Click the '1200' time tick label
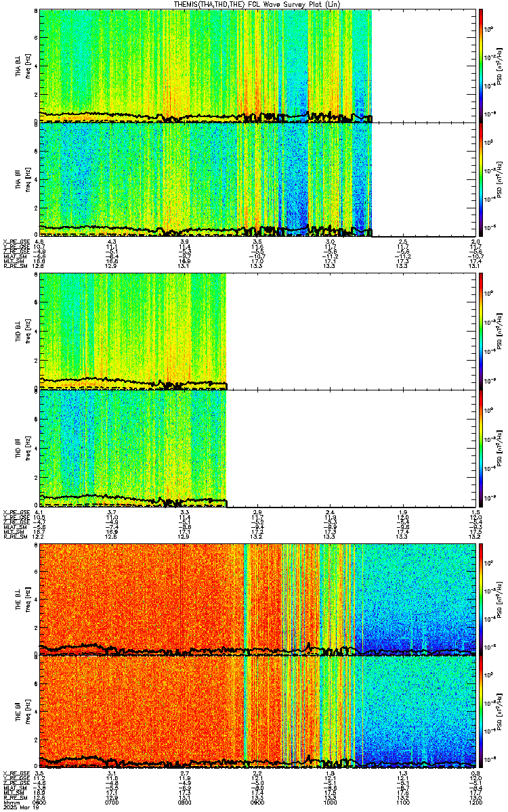508x812 pixels. [x=475, y=803]
